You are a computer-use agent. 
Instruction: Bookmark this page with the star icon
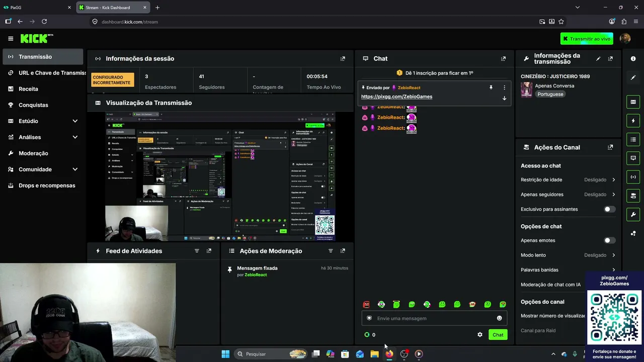click(561, 22)
